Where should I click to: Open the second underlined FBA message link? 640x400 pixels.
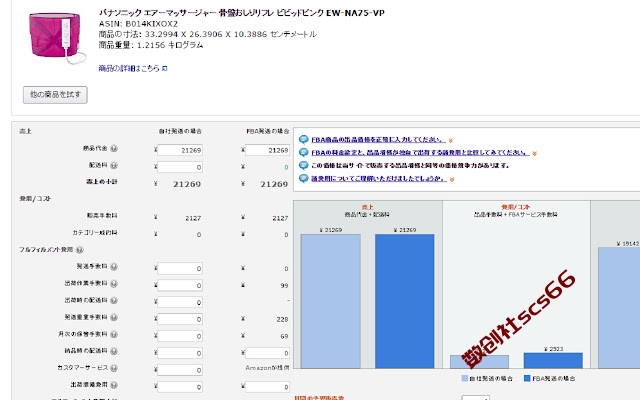pyautogui.click(x=420, y=153)
